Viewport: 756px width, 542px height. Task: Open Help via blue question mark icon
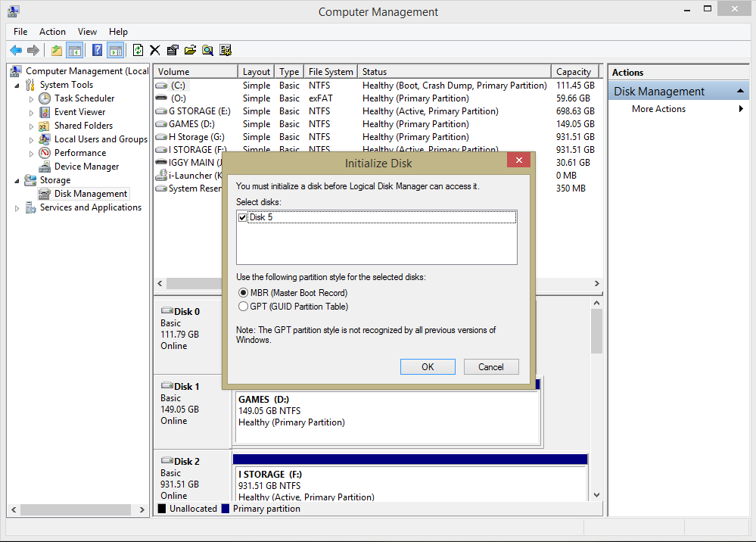click(x=97, y=51)
